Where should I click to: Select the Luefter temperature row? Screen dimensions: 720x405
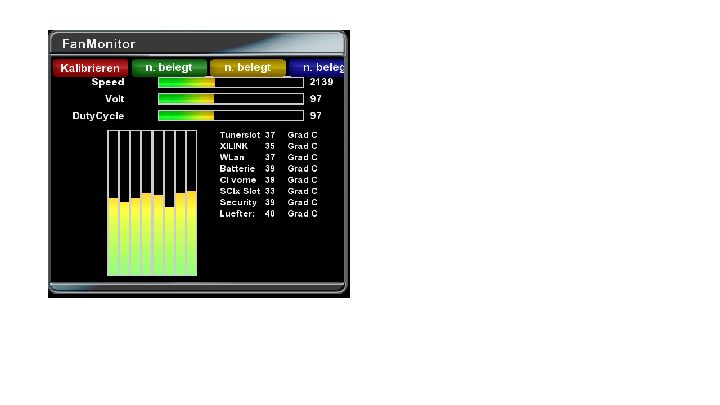[x=268, y=214]
